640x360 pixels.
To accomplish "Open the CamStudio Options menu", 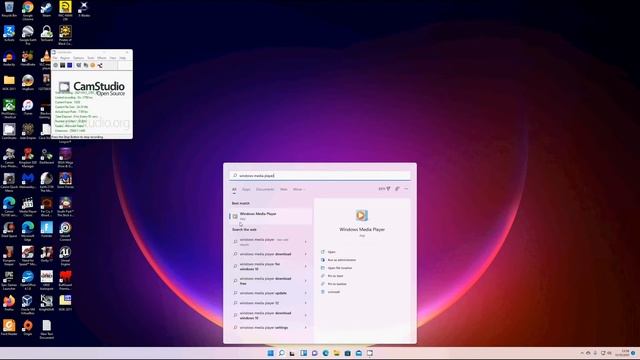I will point(78,58).
